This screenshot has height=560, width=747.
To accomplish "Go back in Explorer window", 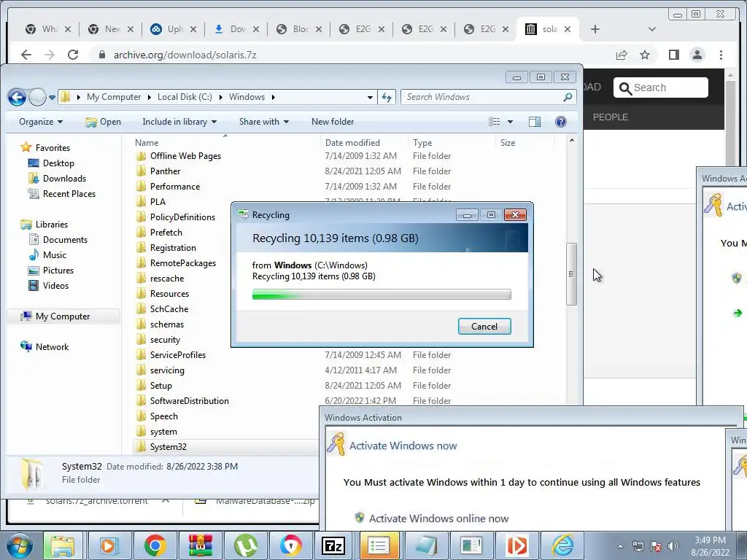I will 18,97.
